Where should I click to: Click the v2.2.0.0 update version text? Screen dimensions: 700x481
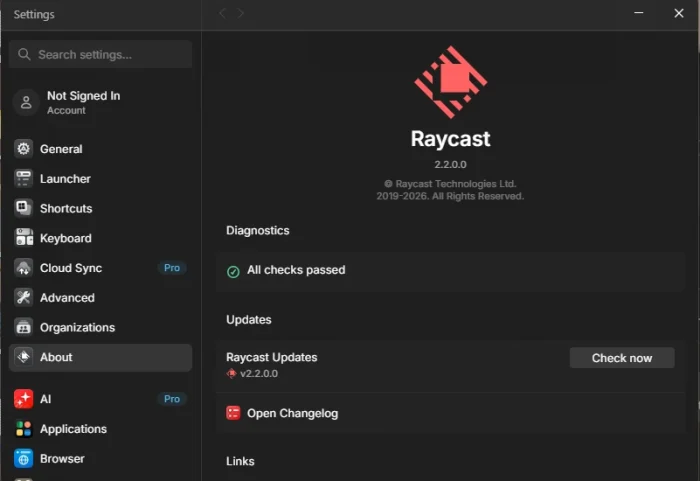click(x=259, y=373)
